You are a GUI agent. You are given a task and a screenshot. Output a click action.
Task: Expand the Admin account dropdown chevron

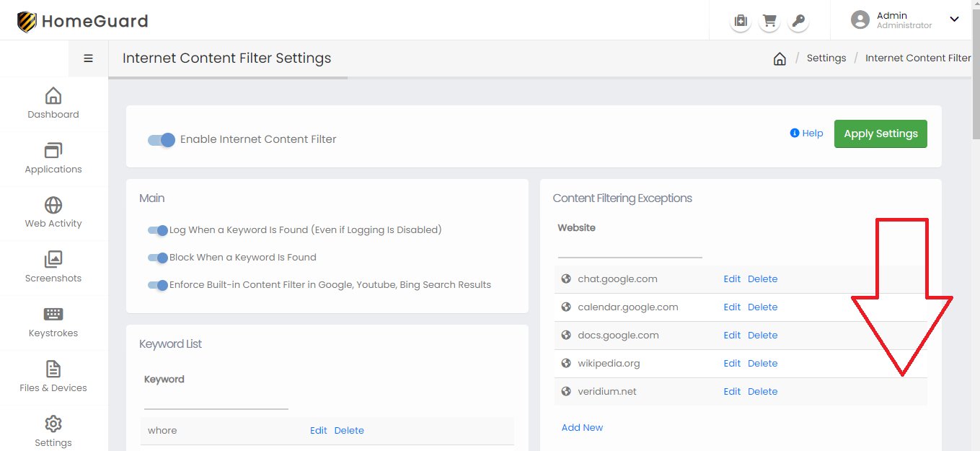click(954, 19)
